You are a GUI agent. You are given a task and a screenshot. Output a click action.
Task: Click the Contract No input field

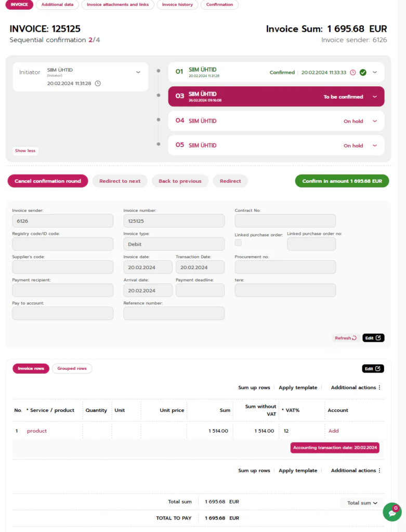pyautogui.click(x=285, y=221)
